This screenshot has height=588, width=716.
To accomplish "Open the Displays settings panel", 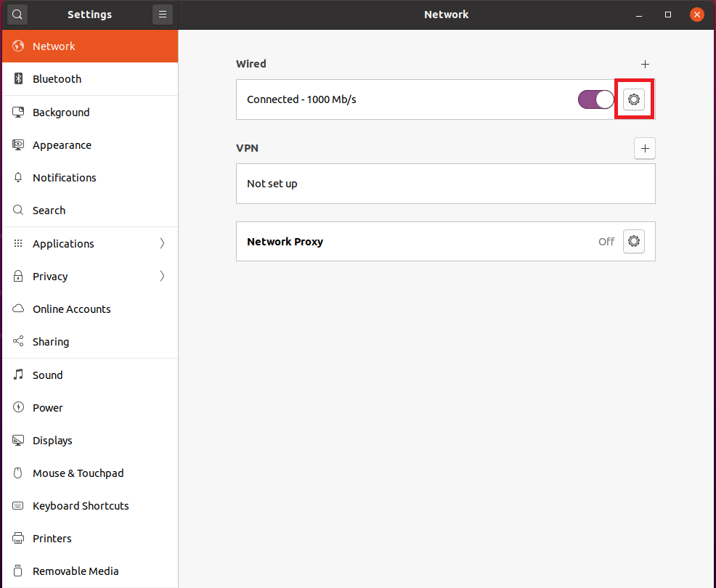I will coord(52,441).
